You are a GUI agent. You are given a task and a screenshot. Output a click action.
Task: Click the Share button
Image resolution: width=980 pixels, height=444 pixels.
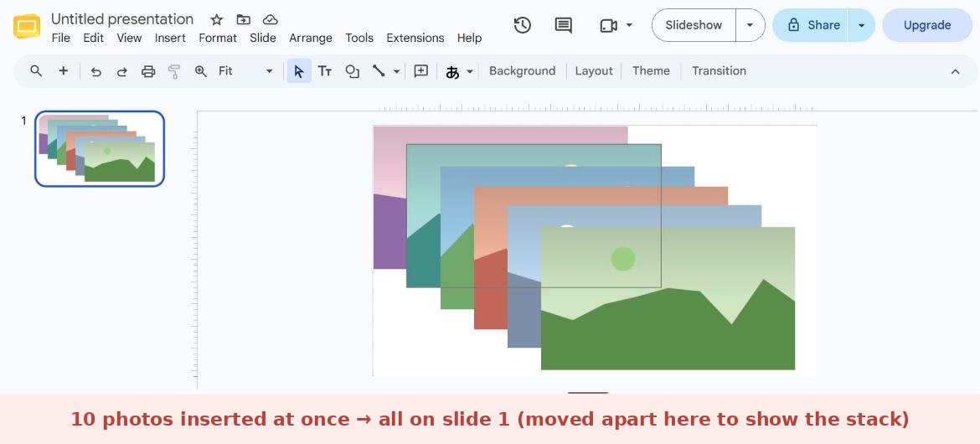coord(811,25)
